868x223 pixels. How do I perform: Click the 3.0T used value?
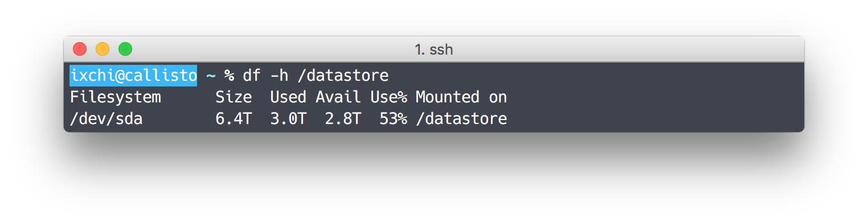[x=288, y=119]
